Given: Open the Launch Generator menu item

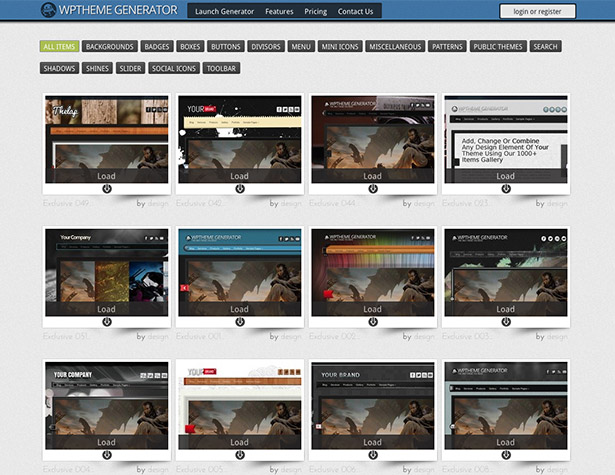Looking at the screenshot, I should 224,11.
